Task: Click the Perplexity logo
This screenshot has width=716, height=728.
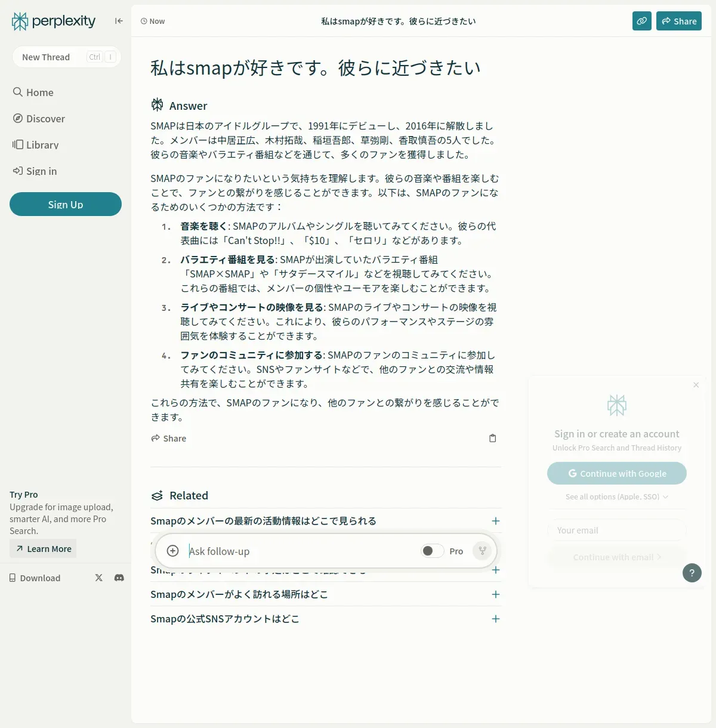Action: (x=54, y=21)
